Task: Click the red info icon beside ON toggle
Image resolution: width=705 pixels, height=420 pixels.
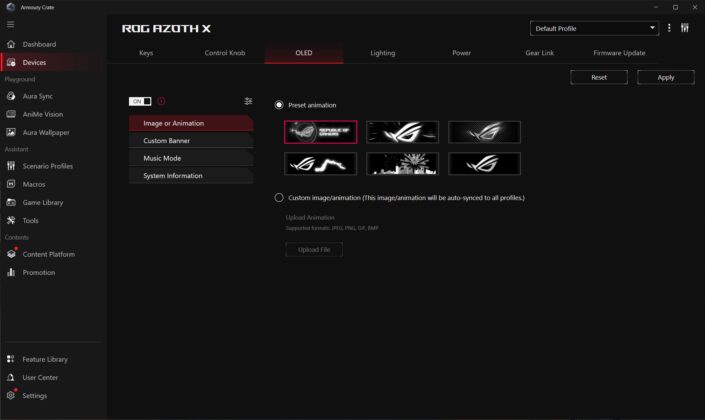Action: [161, 101]
